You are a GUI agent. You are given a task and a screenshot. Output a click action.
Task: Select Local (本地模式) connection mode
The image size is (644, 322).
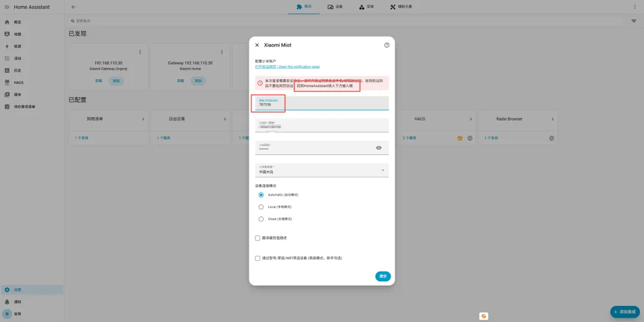click(261, 207)
